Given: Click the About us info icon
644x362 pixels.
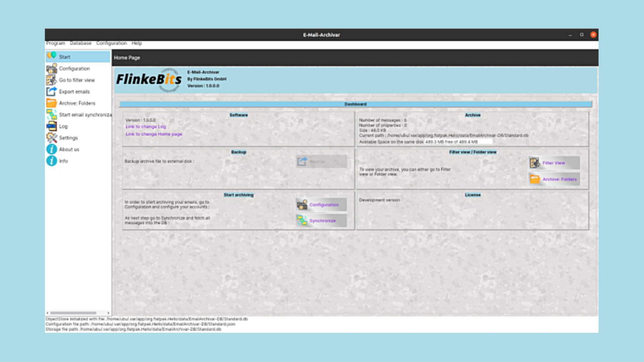Looking at the screenshot, I should [52, 149].
